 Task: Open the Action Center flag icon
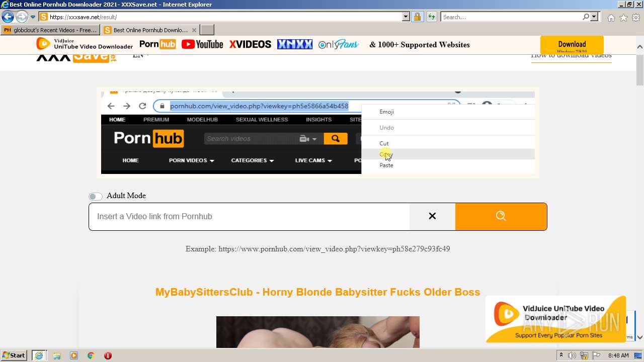[x=595, y=355]
